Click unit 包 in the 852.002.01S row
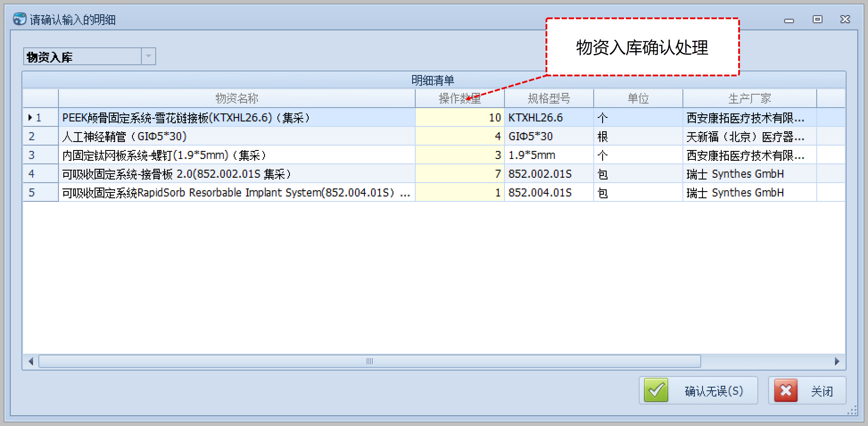This screenshot has height=426, width=868. click(638, 174)
